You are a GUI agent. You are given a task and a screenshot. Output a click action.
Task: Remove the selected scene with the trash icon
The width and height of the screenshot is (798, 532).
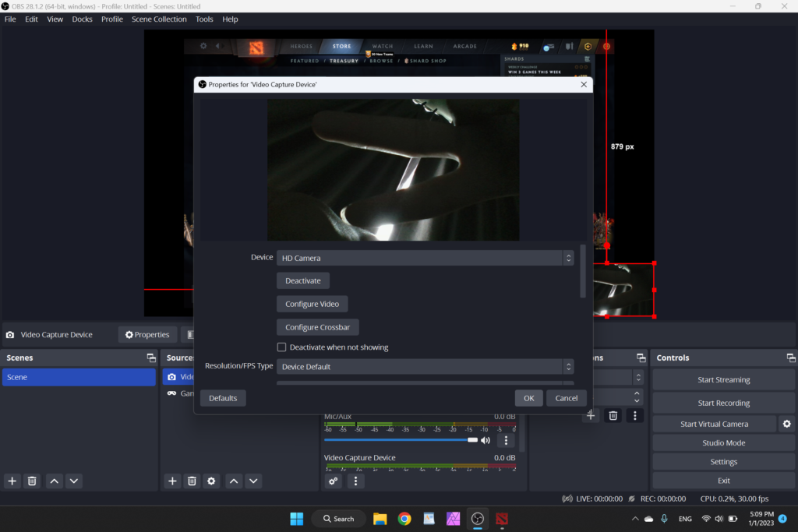[x=32, y=481]
